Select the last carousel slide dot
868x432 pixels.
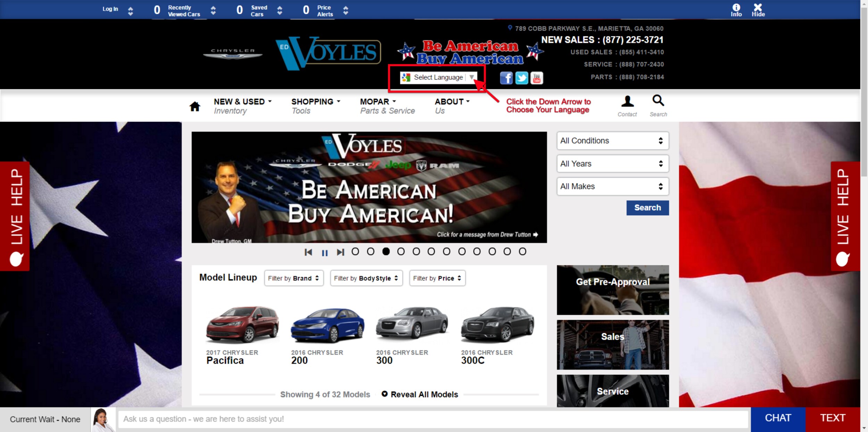[x=522, y=251]
